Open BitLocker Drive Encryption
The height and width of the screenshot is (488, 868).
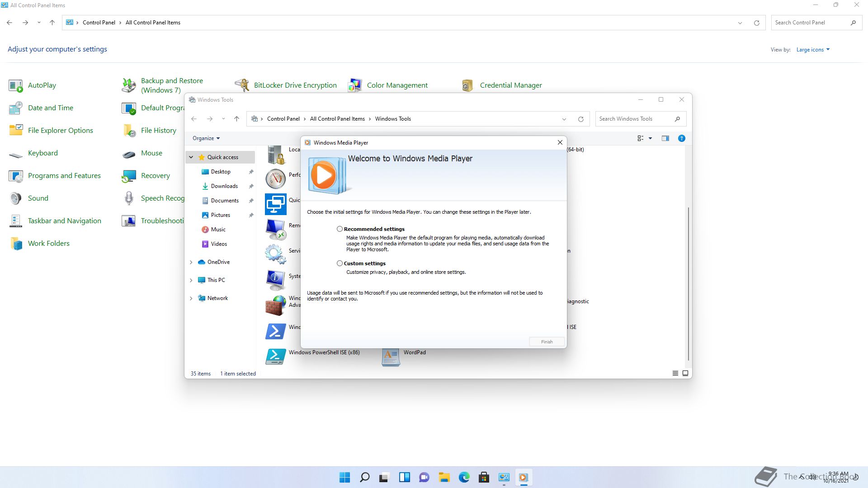(x=286, y=85)
